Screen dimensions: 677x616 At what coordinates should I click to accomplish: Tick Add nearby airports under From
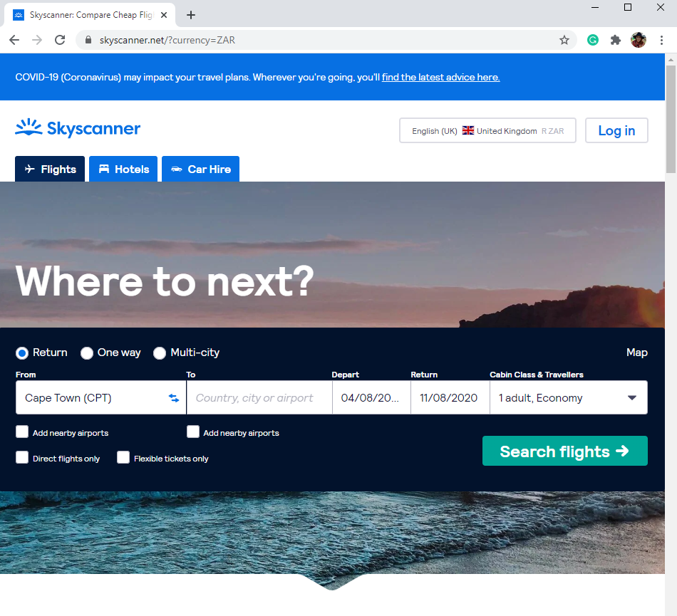click(x=22, y=432)
